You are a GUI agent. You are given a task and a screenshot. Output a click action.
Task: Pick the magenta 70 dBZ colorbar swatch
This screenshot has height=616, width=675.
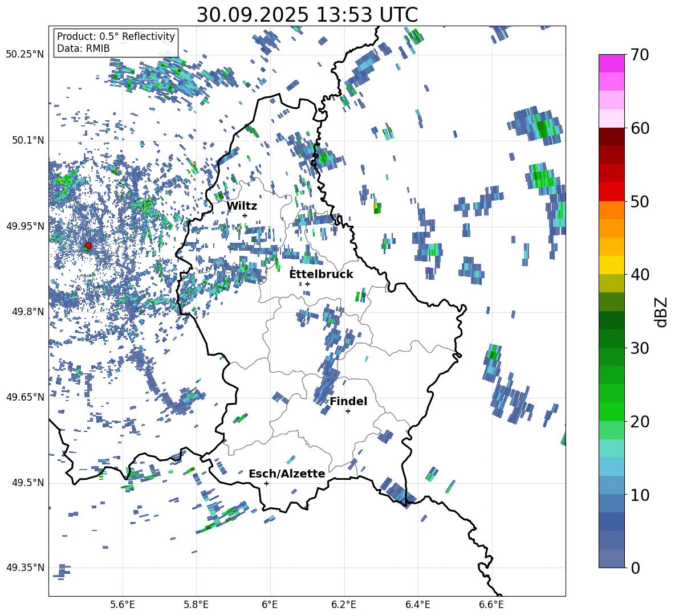tap(611, 63)
